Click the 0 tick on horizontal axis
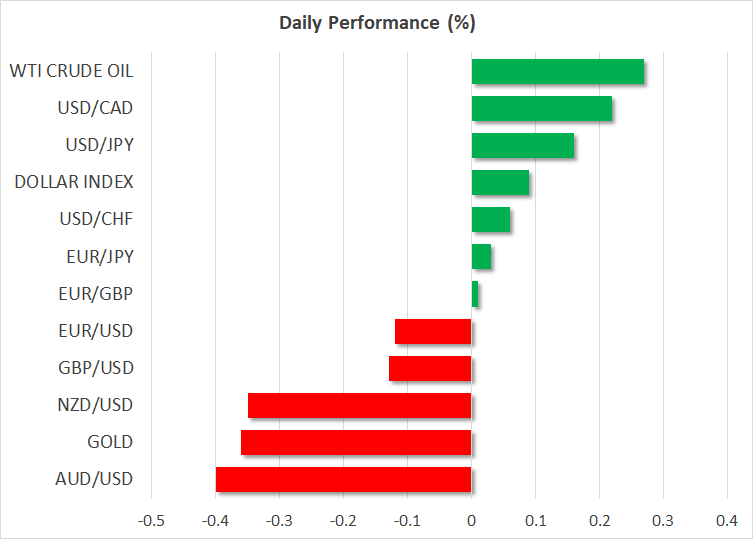The width and height of the screenshot is (753, 539). (x=471, y=520)
